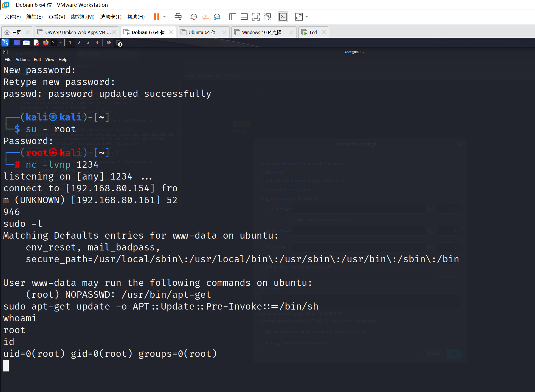The image size is (535, 392).
Task: Close the 主页 tab
Action: (28, 32)
